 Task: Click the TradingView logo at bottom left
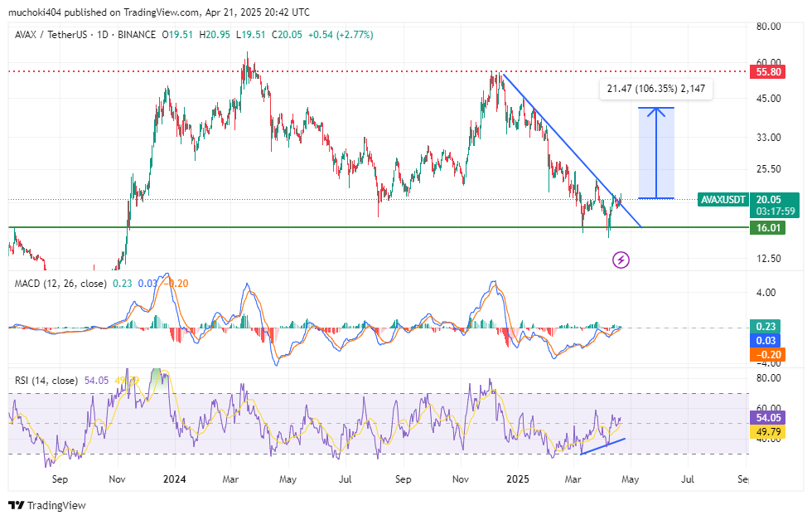click(47, 505)
